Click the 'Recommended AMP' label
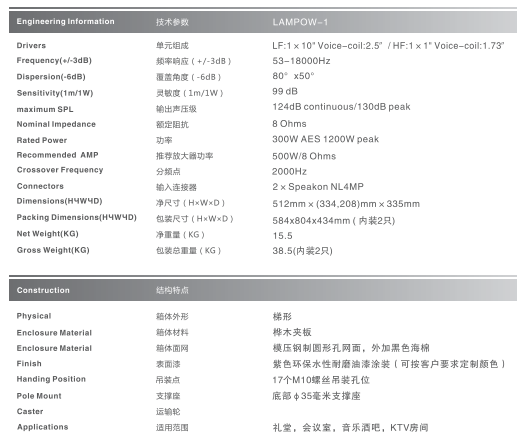 [57, 155]
